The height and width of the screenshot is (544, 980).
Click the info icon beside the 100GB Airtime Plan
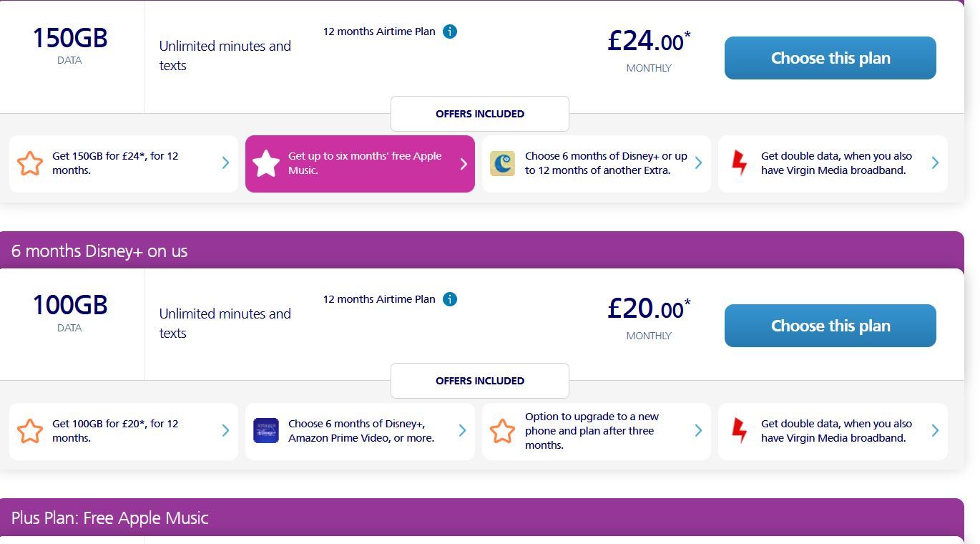pyautogui.click(x=450, y=299)
